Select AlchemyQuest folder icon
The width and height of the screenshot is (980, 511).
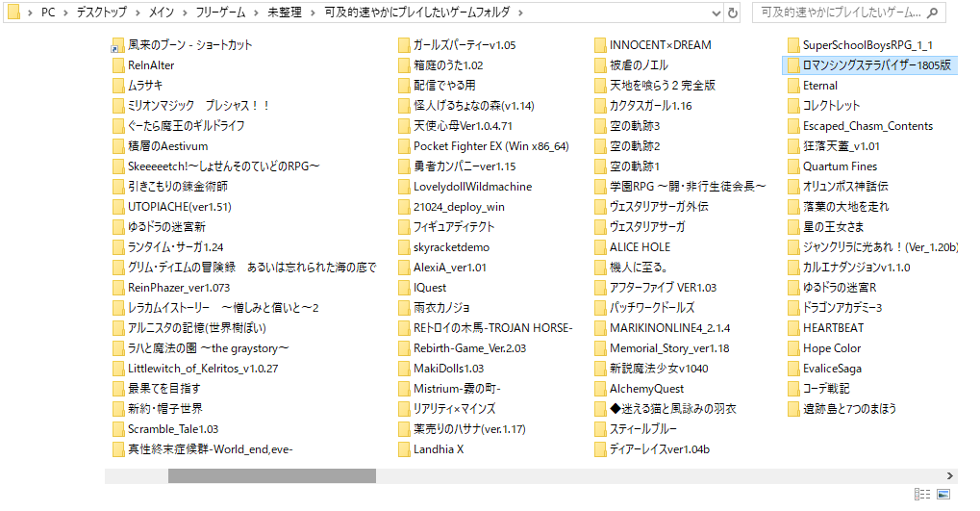point(600,389)
